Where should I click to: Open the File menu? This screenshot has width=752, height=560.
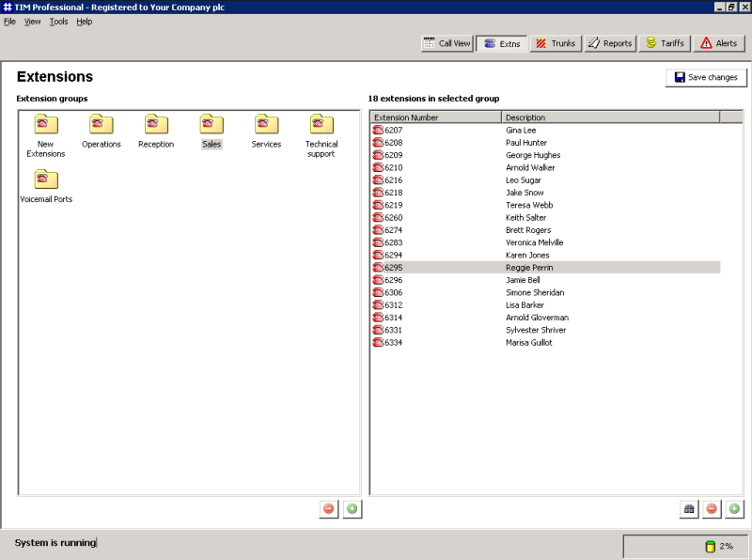click(9, 22)
